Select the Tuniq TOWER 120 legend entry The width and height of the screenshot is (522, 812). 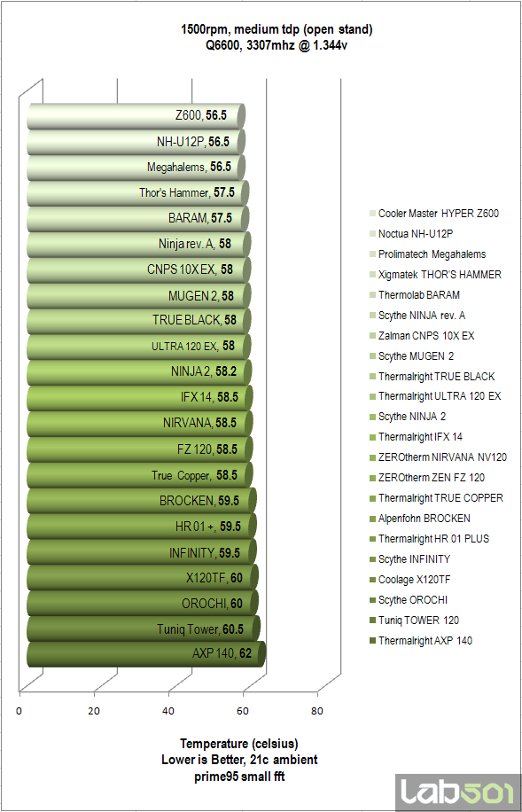click(414, 621)
